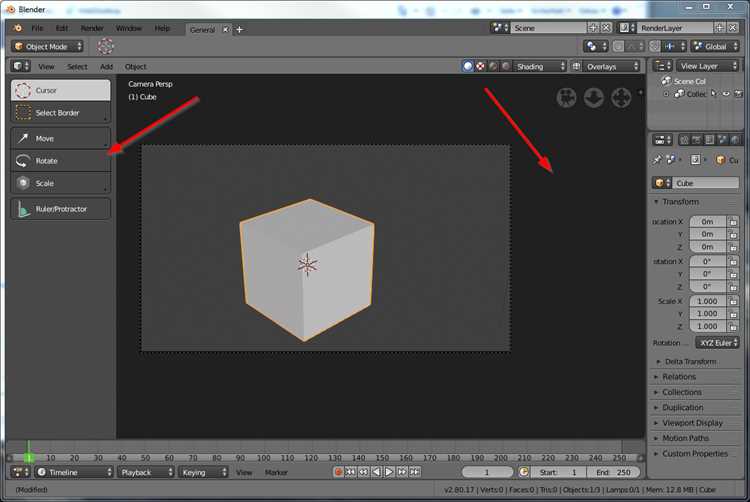Open the Global orientation dropdown

click(x=715, y=46)
